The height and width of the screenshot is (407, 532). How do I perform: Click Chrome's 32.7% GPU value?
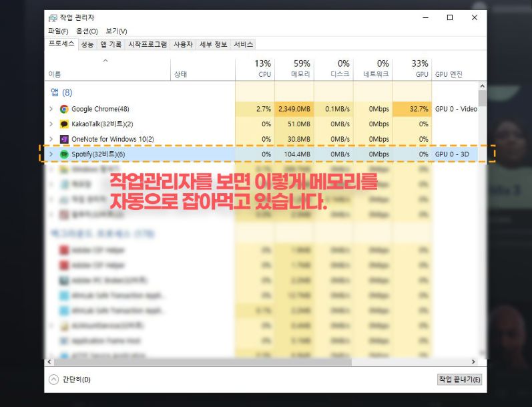coord(413,109)
